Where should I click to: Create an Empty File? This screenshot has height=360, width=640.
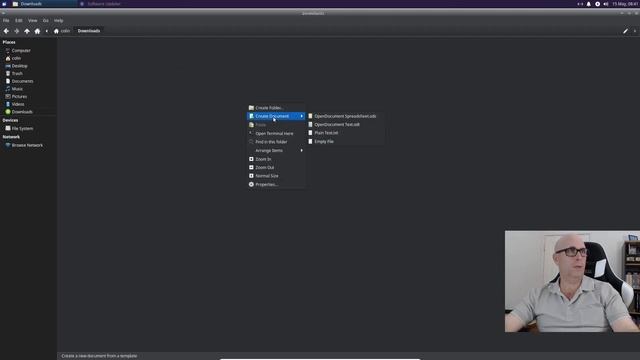point(345,142)
